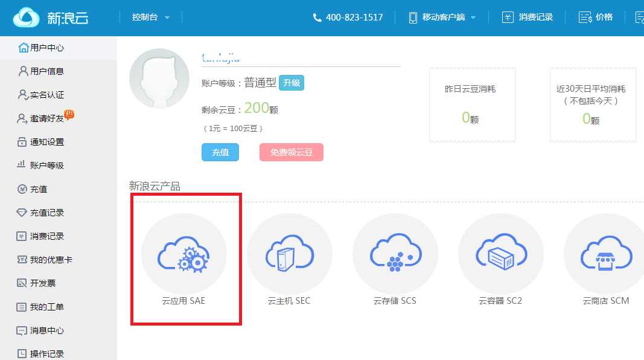The height and width of the screenshot is (360, 644).
Task: Click the verified user icon beside 实名认证
Action: 23,94
